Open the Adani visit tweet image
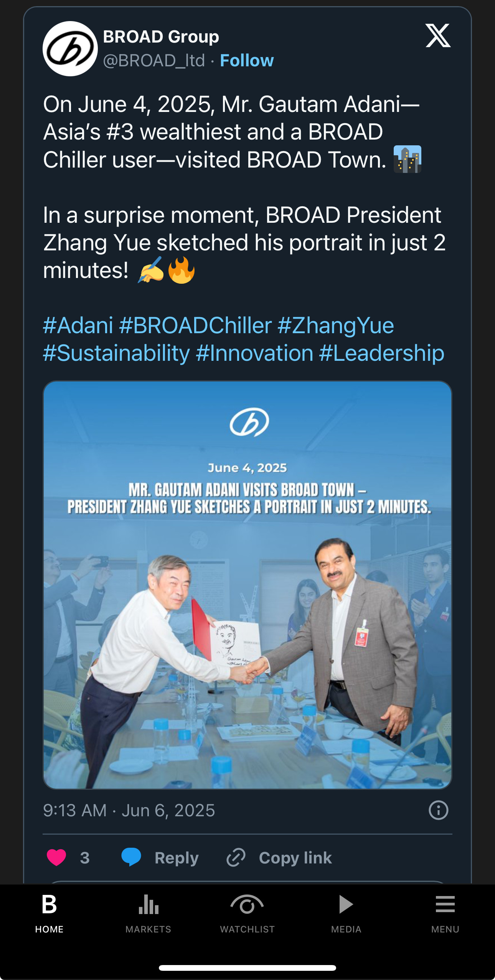495x980 pixels. pos(247,585)
